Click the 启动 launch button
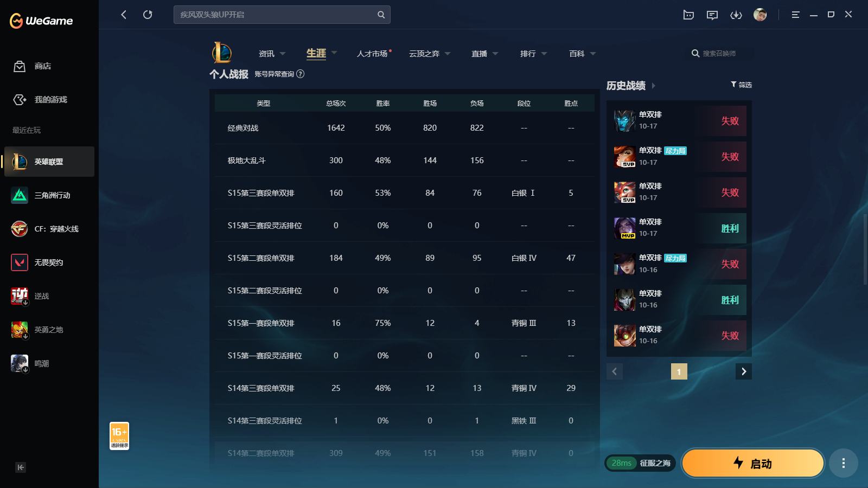This screenshot has width=868, height=488. pos(753,463)
